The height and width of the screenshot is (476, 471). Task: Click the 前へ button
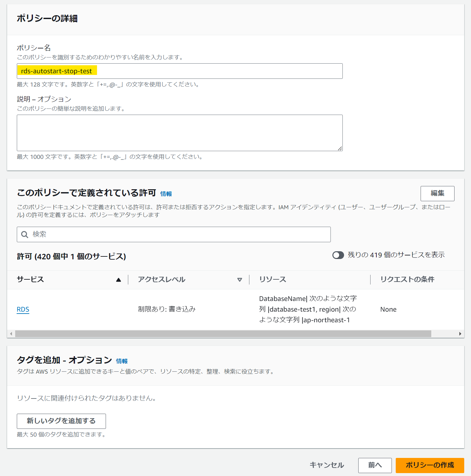[374, 465]
